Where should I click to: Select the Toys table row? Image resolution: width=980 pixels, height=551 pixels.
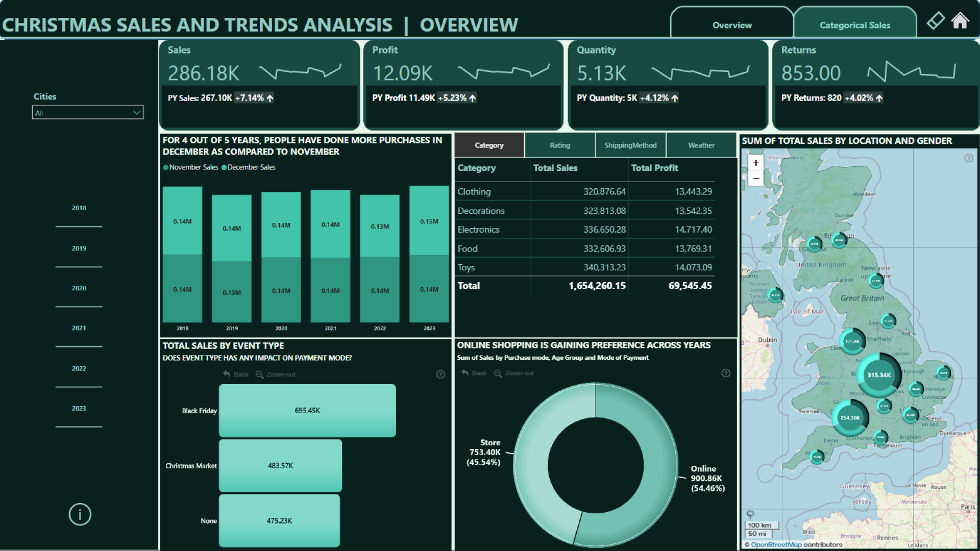tap(585, 267)
